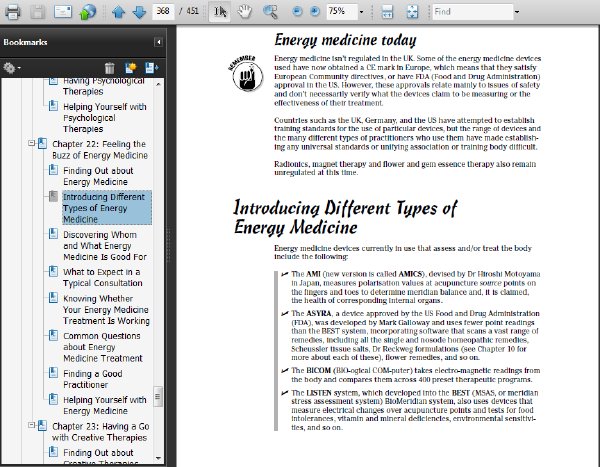Click the Fit Width scrolling icon

click(387, 11)
